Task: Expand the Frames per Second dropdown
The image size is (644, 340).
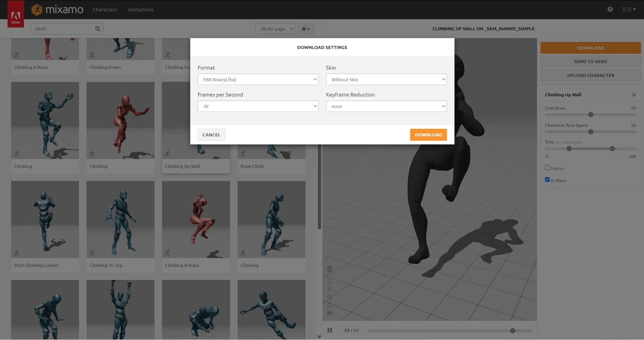Action: tap(258, 106)
